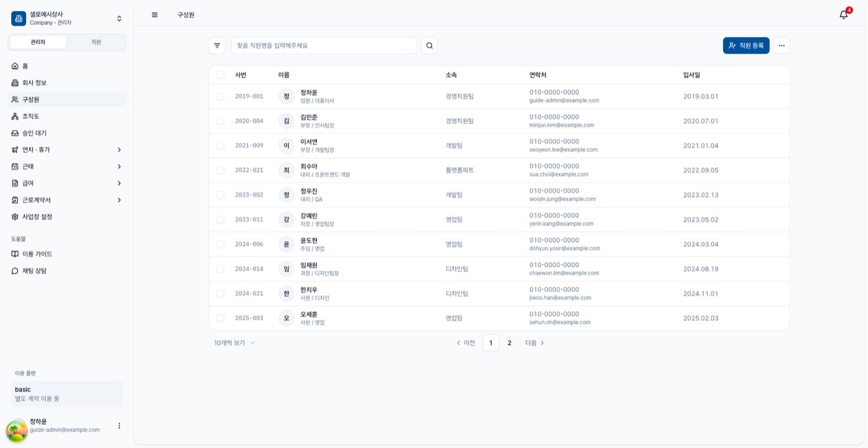Open the basic plan card

(x=67, y=394)
